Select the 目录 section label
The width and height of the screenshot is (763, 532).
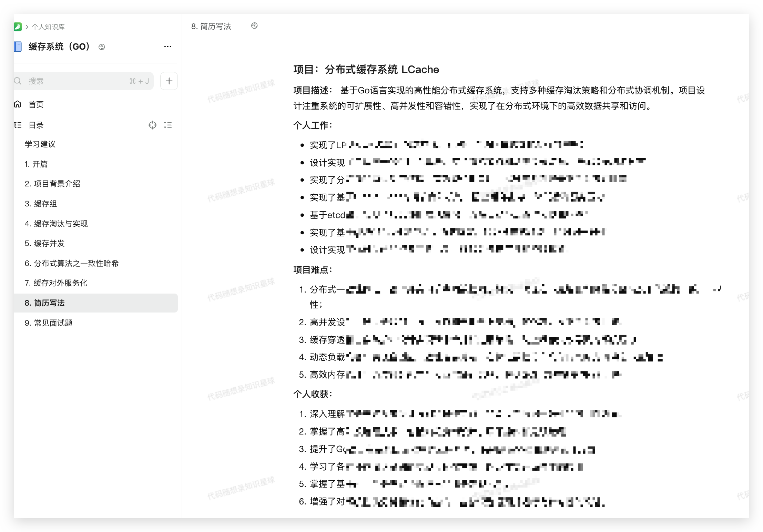36,125
